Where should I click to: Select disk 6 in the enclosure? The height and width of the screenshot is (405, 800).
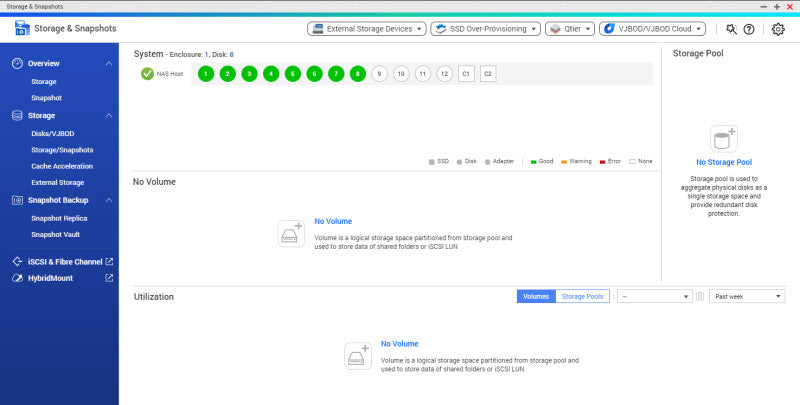click(x=314, y=74)
